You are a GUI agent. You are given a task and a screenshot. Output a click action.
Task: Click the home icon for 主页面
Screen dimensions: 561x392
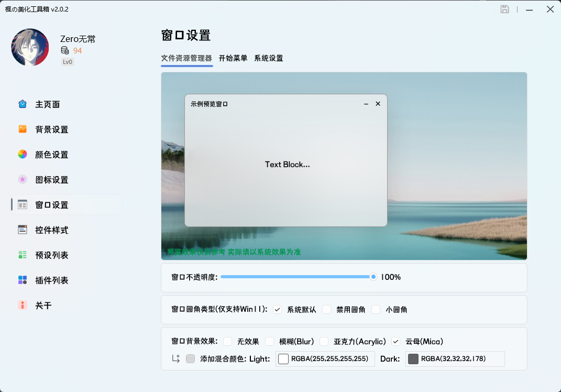pyautogui.click(x=23, y=104)
